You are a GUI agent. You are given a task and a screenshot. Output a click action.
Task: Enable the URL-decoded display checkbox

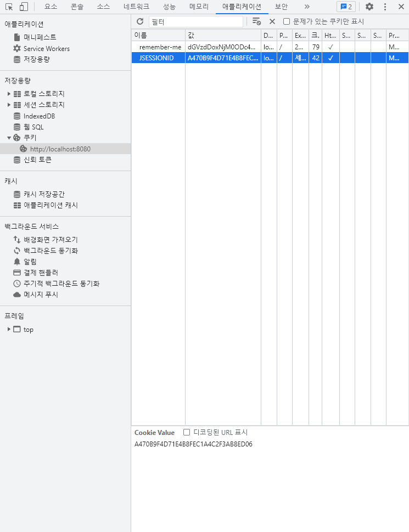tap(187, 432)
